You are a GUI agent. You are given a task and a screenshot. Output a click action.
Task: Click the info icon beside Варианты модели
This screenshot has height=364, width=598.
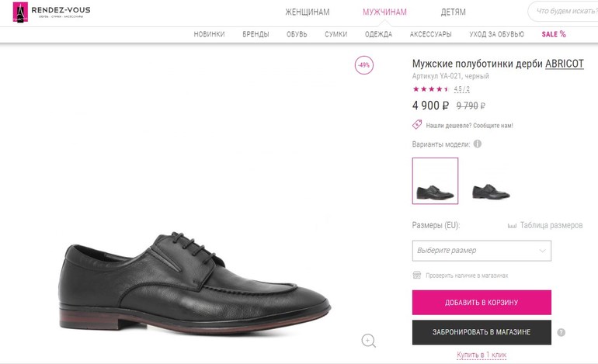(x=478, y=144)
